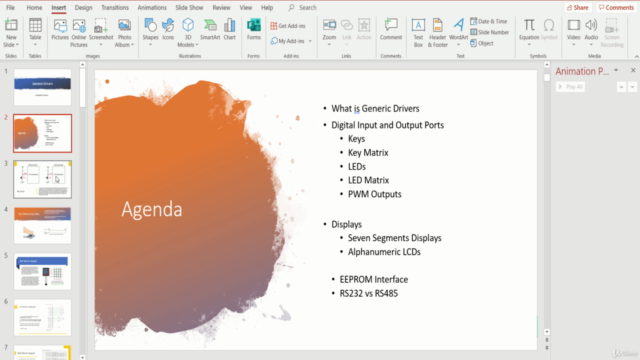Open the Review tab
The width and height of the screenshot is (640, 360).
221,7
